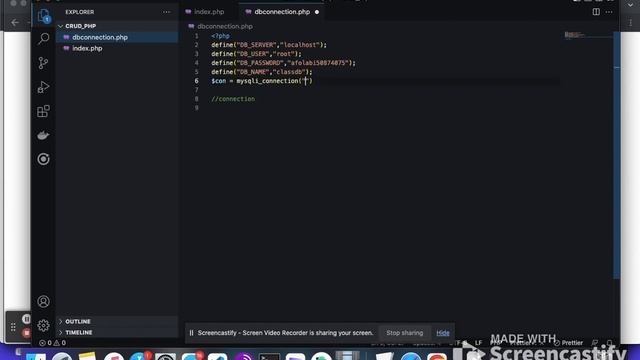The image size is (640, 360).
Task: Click line number 9 in the gutter
Action: click(x=196, y=108)
